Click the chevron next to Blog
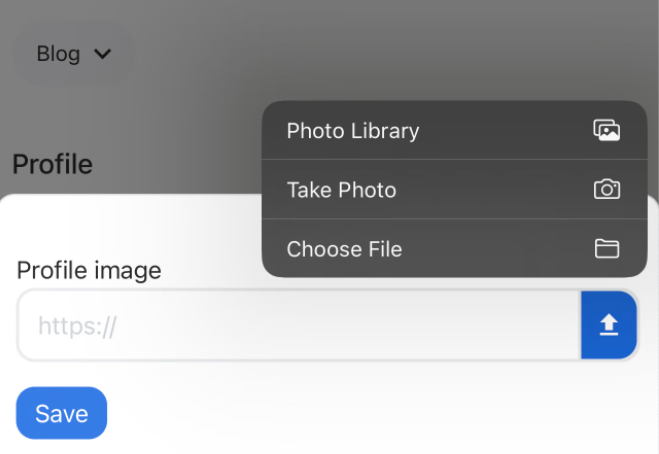The image size is (659, 454). point(103,54)
